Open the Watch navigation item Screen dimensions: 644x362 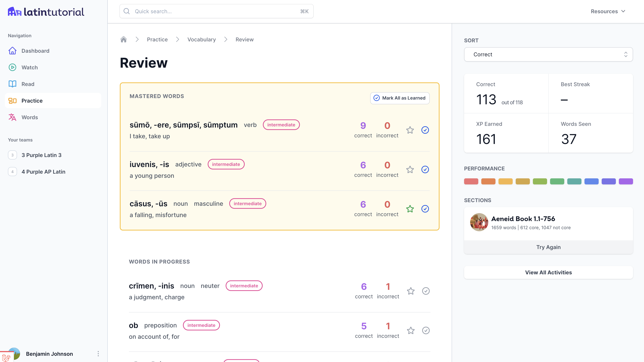click(29, 67)
